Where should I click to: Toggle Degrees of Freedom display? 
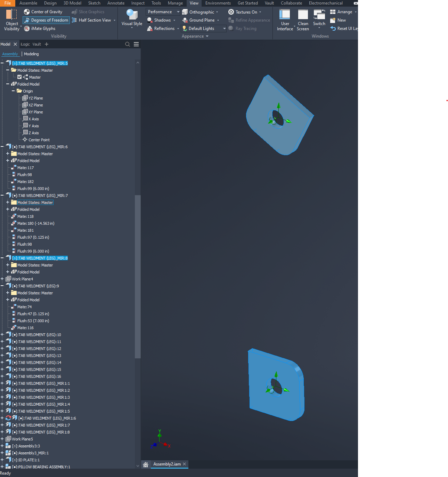tap(46, 20)
